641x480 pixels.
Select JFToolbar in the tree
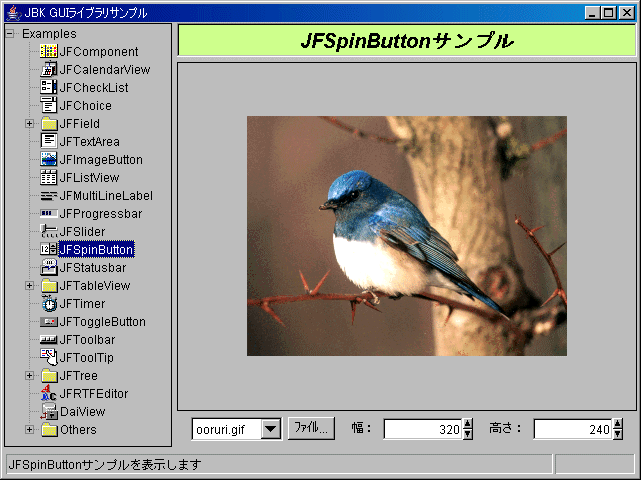87,339
